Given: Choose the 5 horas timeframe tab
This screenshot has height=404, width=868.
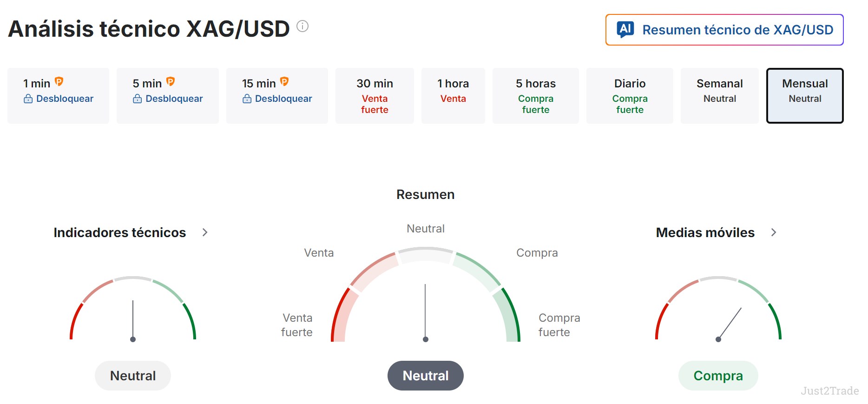Looking at the screenshot, I should coord(536,96).
